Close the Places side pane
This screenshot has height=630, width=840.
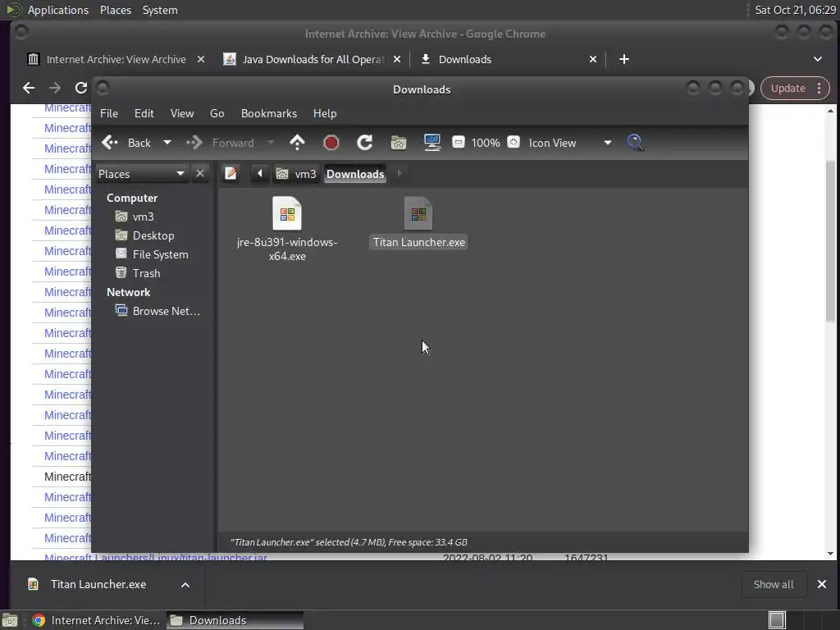pyautogui.click(x=200, y=174)
